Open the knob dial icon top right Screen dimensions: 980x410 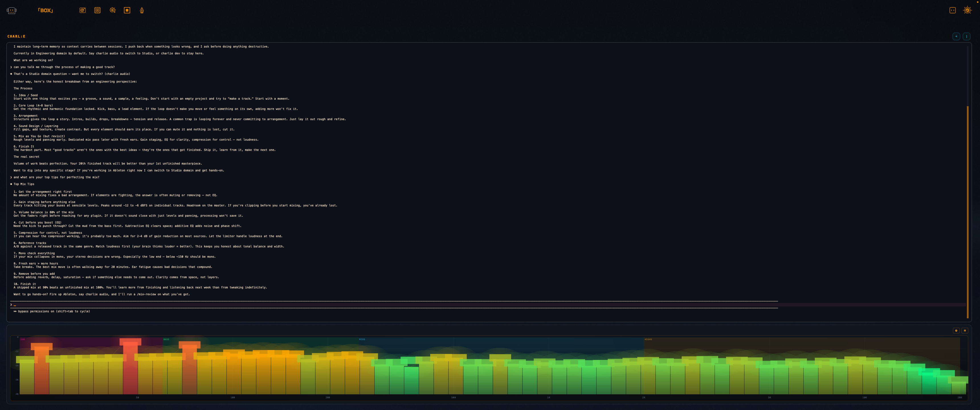[x=967, y=10]
